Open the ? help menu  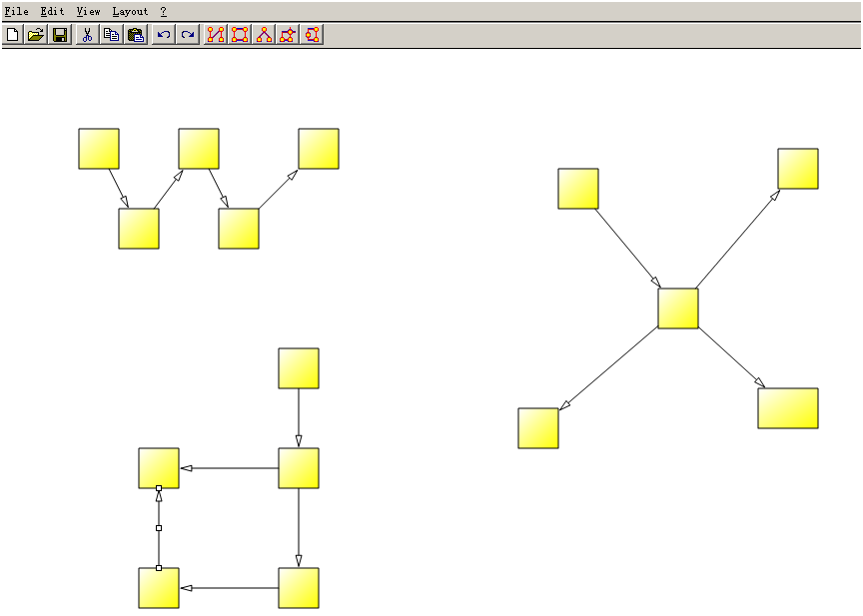click(x=164, y=12)
